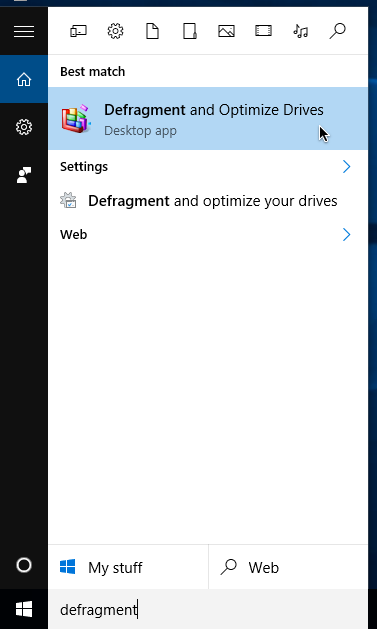Filter results by Documents icon

point(152,31)
